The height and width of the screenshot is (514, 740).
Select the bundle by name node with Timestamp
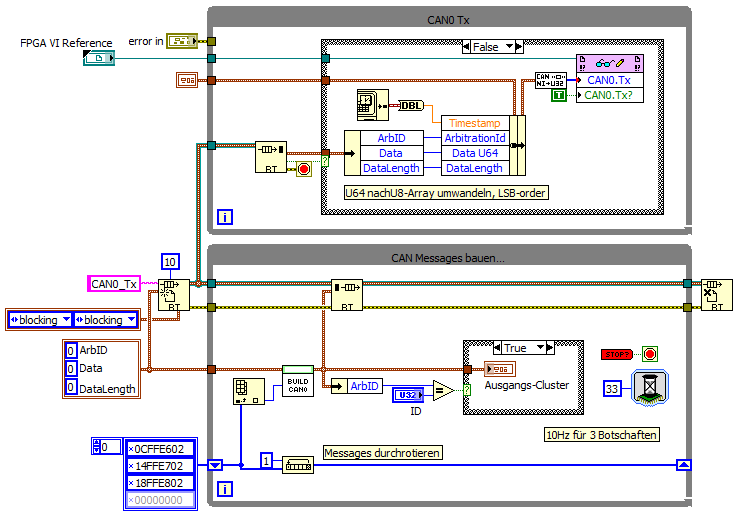point(483,145)
